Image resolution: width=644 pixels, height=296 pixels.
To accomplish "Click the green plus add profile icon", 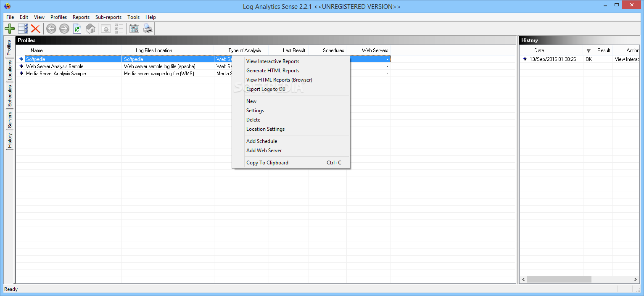I will click(x=10, y=29).
